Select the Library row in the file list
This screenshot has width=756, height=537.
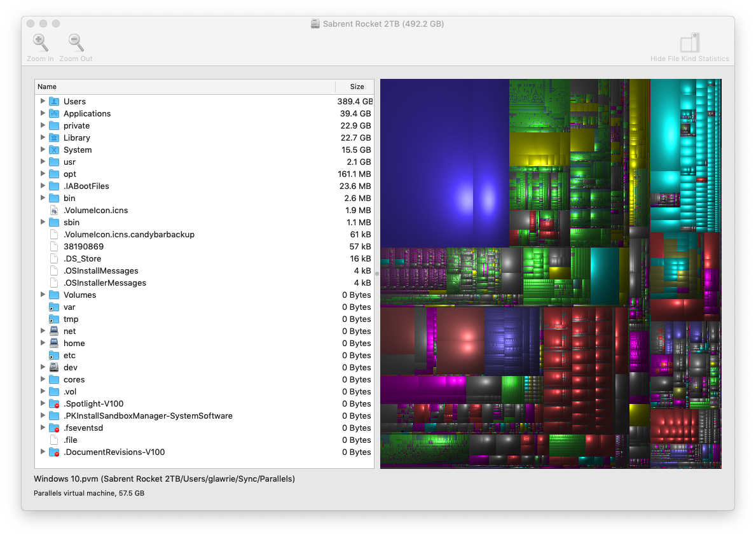191,137
